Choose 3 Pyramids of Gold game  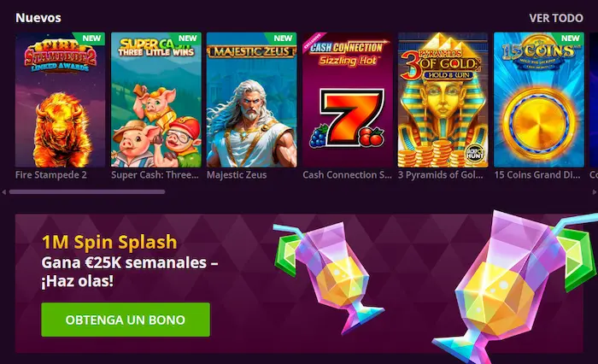tap(443, 100)
